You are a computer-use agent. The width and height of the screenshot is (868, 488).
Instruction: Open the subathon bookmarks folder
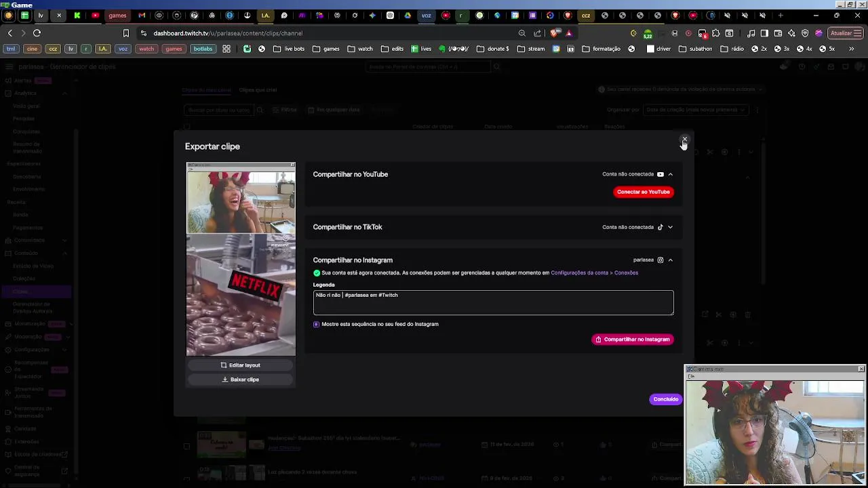click(x=696, y=49)
